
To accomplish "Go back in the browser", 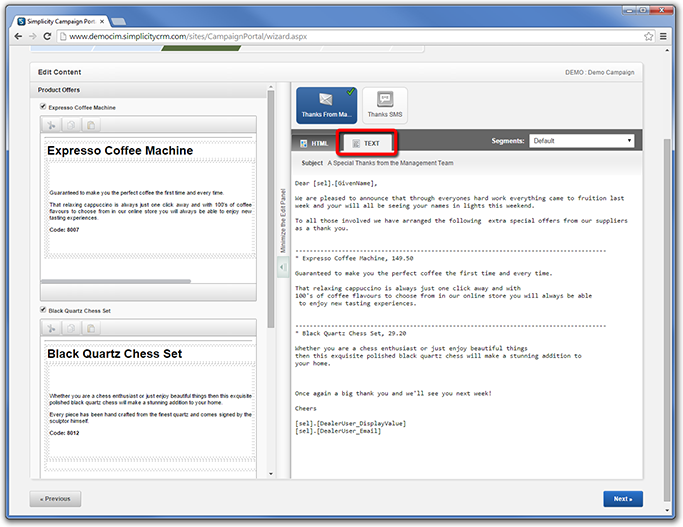I will point(18,36).
